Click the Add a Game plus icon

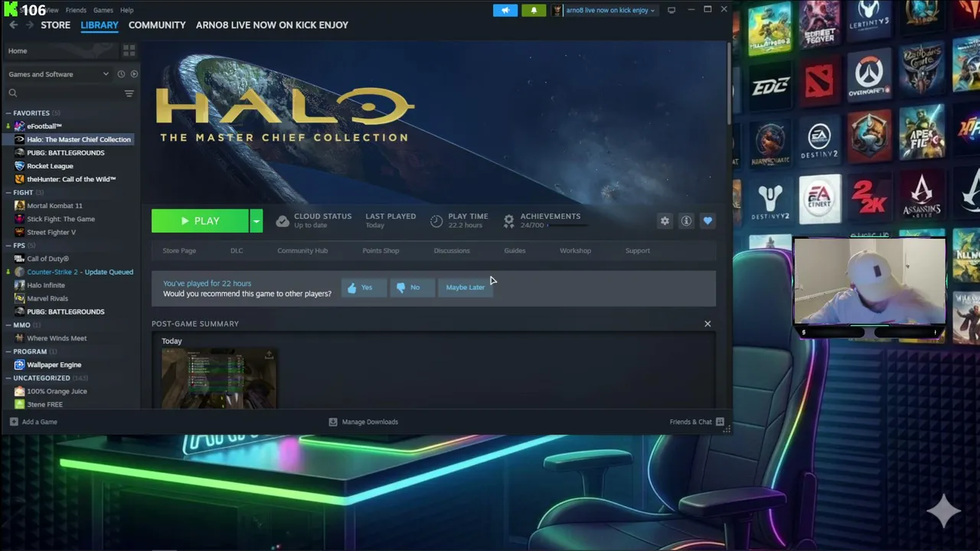(14, 422)
